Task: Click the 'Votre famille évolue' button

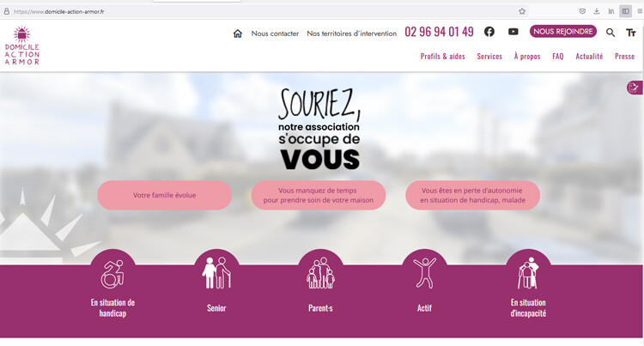Action: pyautogui.click(x=165, y=195)
